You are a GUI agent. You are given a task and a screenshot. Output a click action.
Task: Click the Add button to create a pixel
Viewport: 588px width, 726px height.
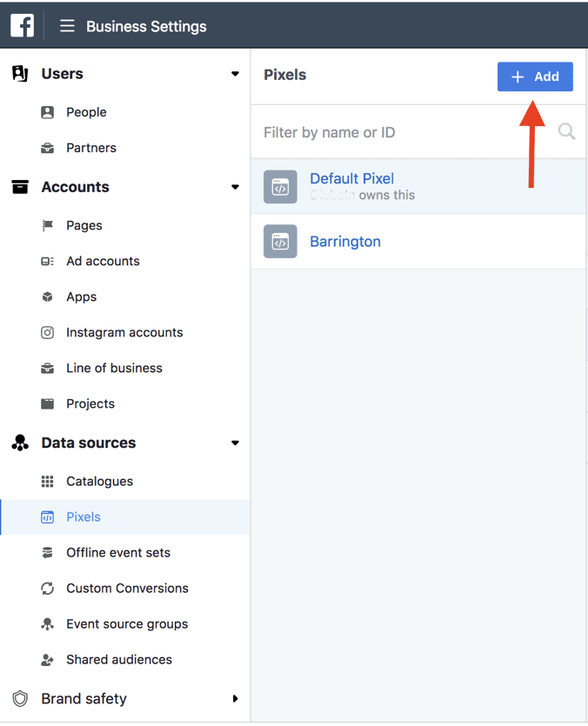(535, 77)
